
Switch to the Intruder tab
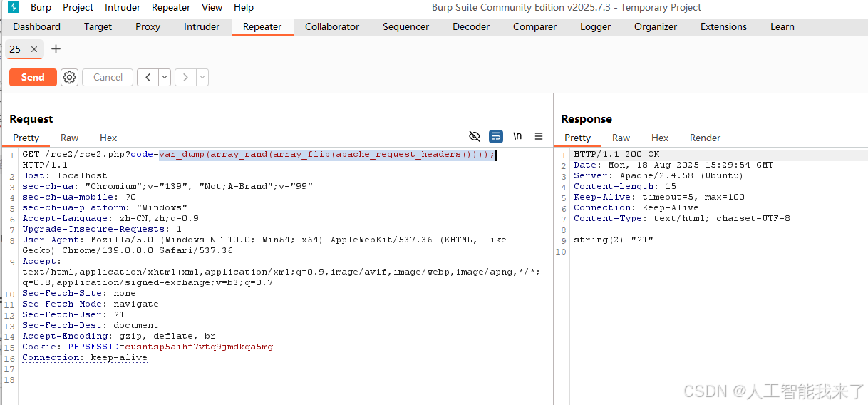202,26
